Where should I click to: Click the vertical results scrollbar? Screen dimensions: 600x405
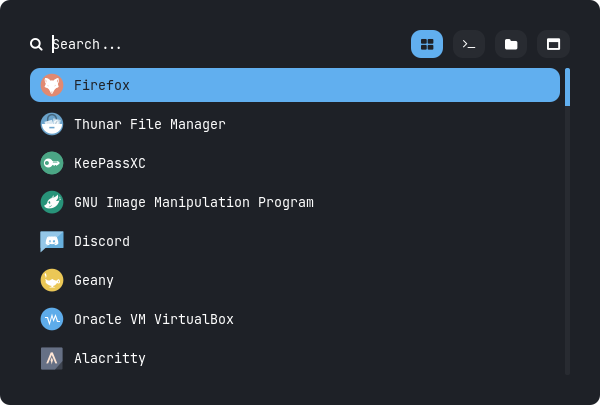(x=567, y=220)
